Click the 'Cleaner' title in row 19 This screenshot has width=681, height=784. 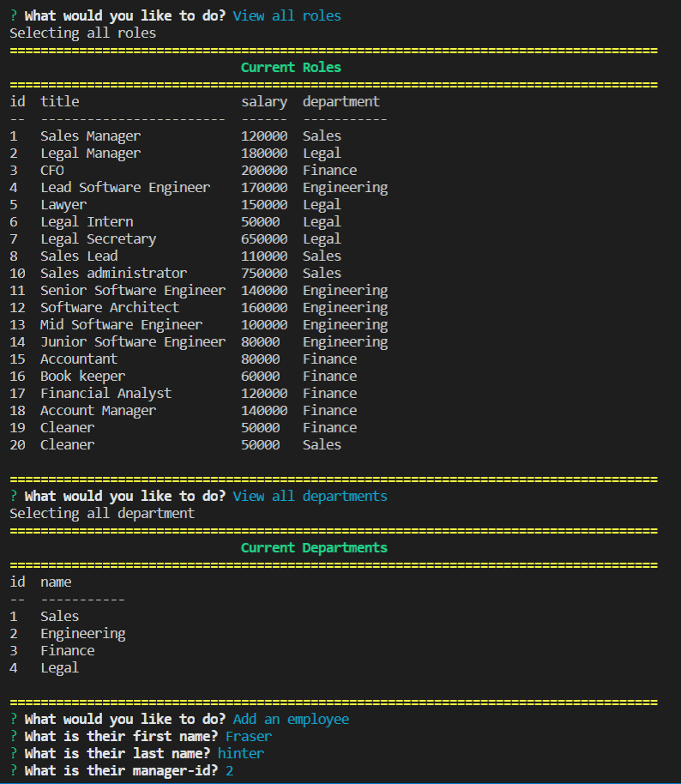tap(68, 428)
